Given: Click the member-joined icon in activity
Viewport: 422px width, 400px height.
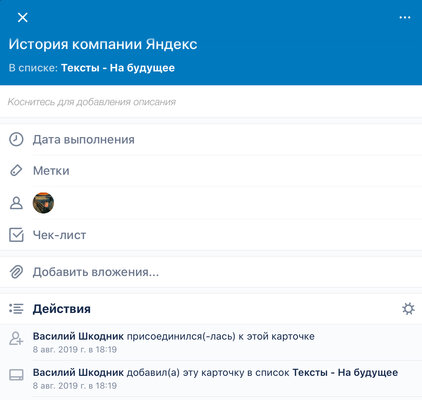Looking at the screenshot, I should click(16, 338).
